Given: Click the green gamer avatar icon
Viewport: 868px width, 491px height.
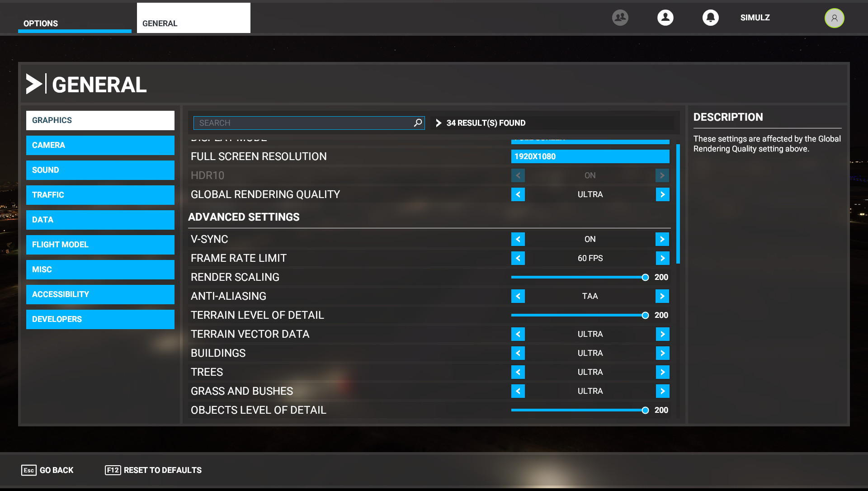Looking at the screenshot, I should 834,18.
